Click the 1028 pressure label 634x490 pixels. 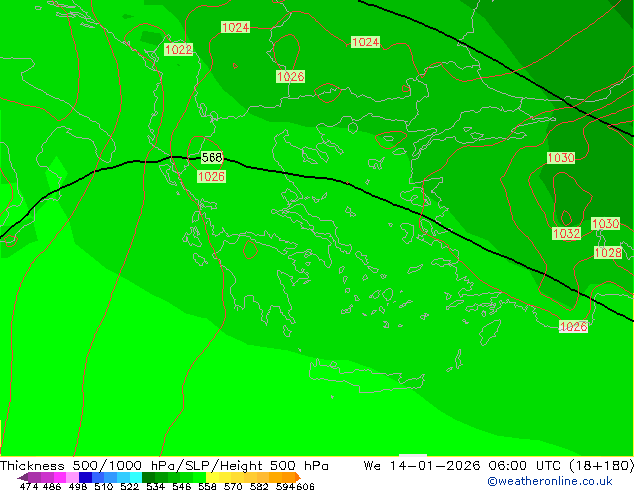[x=608, y=252]
